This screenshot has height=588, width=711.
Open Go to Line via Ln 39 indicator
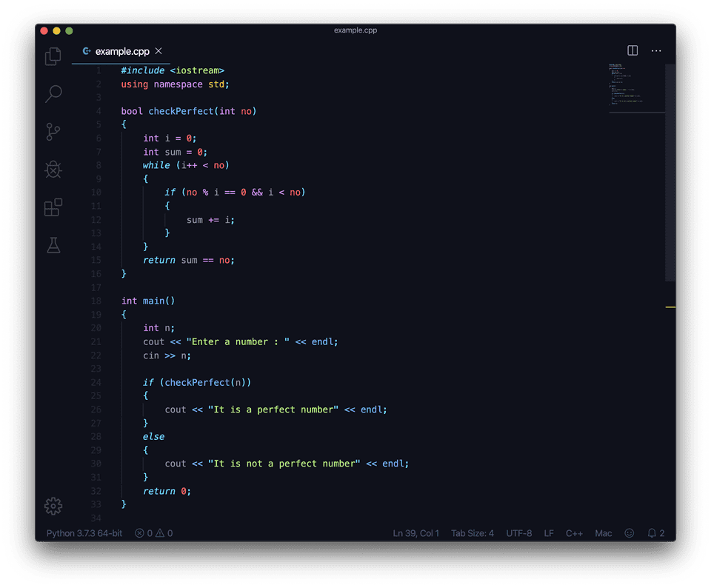[x=415, y=533]
